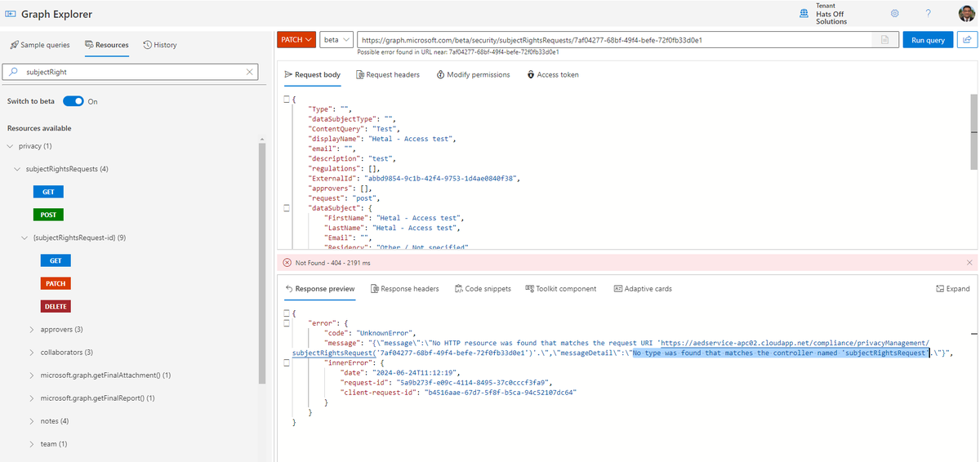This screenshot has width=980, height=462.
Task: Open the user profile avatar
Action: 966,14
